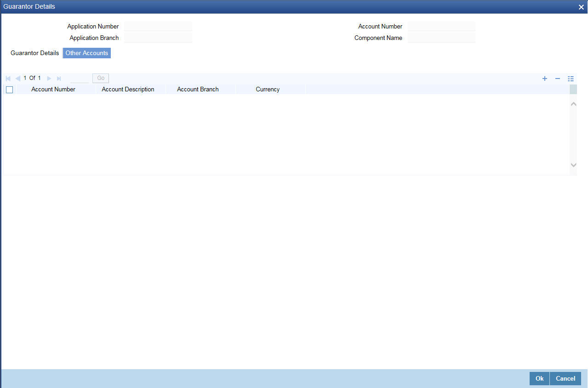This screenshot has width=588, height=388.
Task: Click the page number input box
Action: pyautogui.click(x=79, y=79)
